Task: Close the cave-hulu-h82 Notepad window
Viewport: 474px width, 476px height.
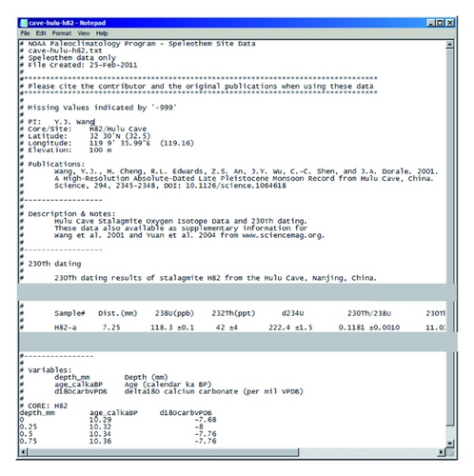Action: tap(449, 23)
